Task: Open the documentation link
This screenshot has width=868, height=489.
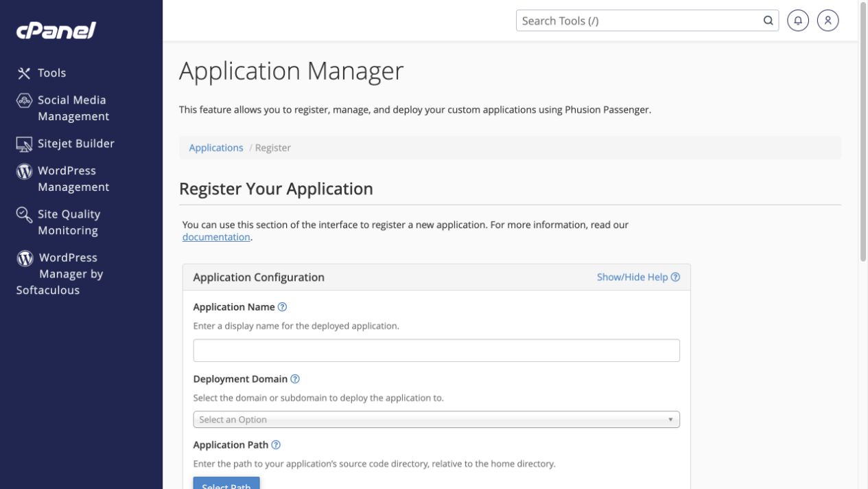Action: point(216,237)
